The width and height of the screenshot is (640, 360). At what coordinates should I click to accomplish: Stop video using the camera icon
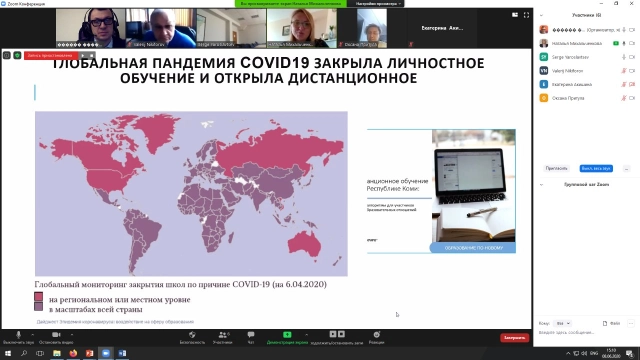point(56,335)
